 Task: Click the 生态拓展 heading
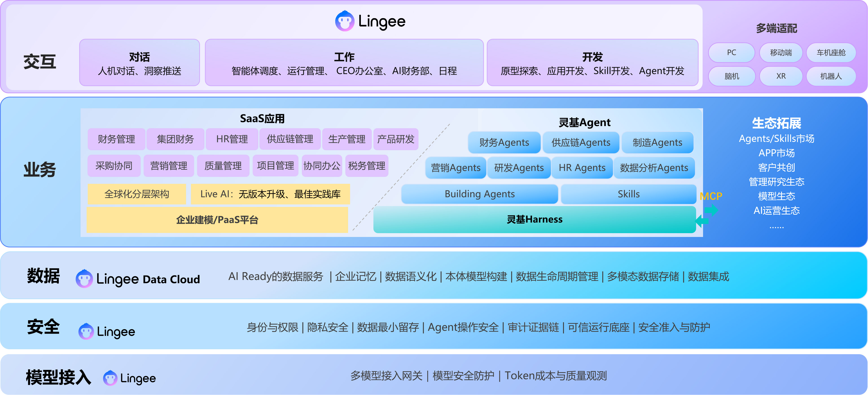tap(776, 123)
